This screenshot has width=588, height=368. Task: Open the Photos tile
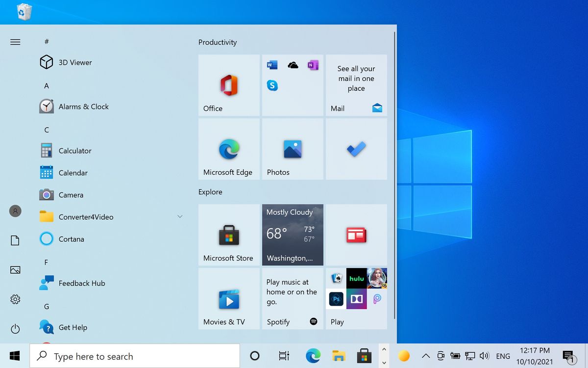293,149
